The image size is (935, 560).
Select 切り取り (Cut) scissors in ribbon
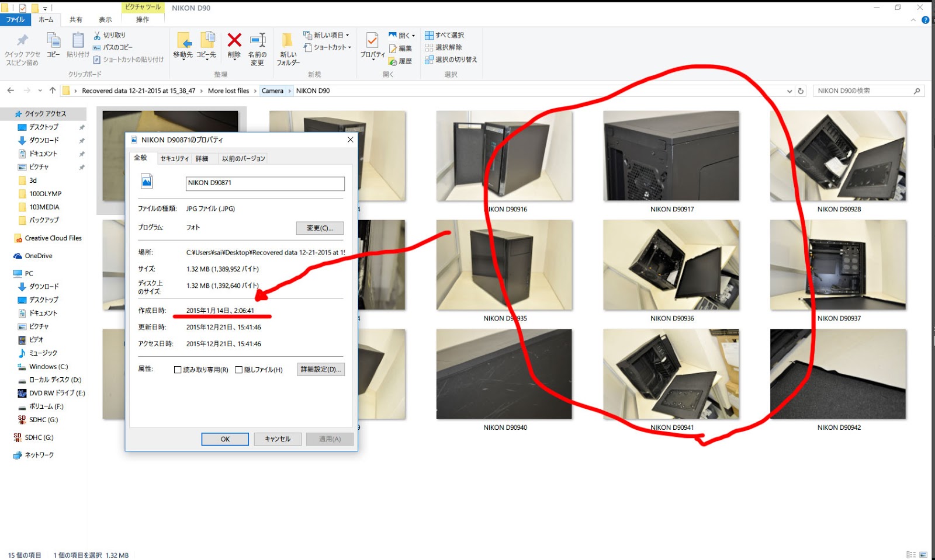[x=109, y=35]
